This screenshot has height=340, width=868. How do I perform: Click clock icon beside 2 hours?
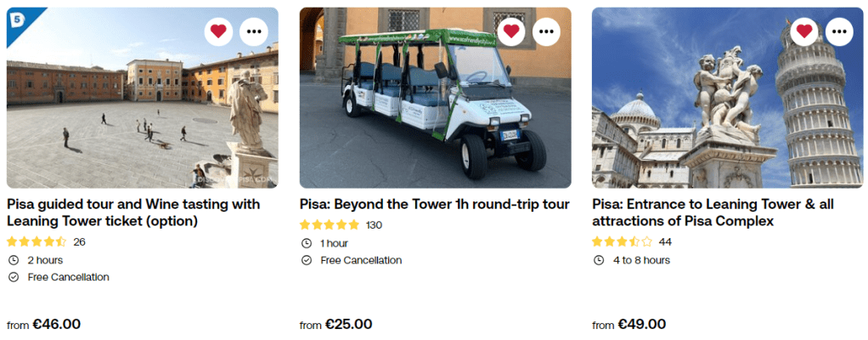(13, 260)
